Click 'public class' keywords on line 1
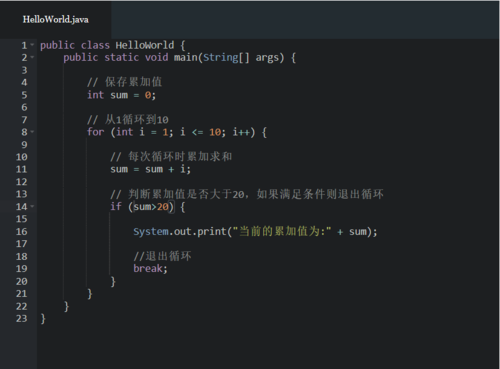The image size is (500, 369). pos(75,45)
